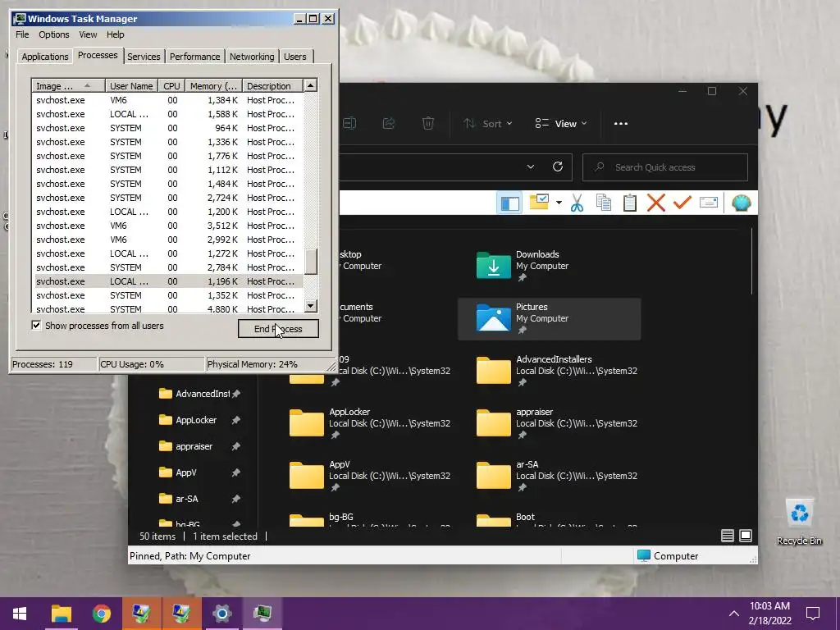Expand the address bar history chevron

coord(531,167)
